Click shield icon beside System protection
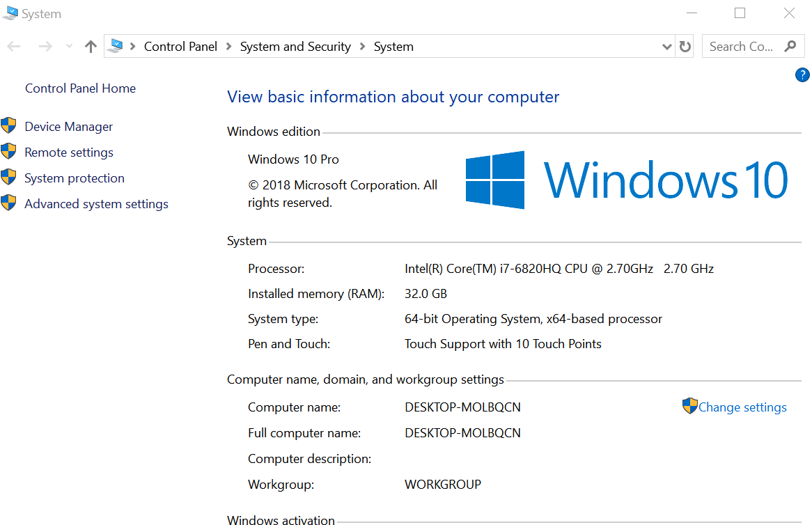 click(8, 177)
